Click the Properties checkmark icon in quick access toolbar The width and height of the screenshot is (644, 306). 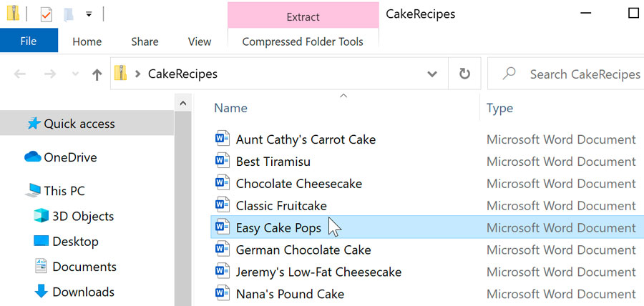pyautogui.click(x=46, y=15)
